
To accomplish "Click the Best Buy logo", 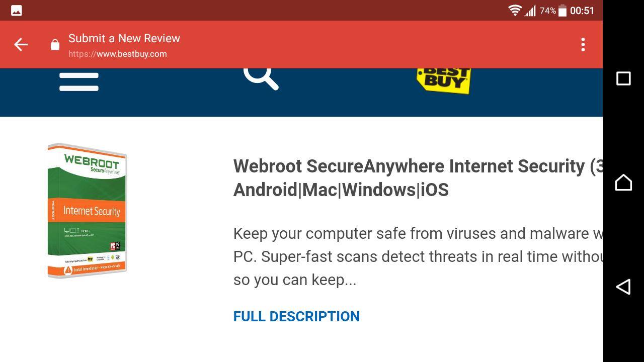I will (x=443, y=80).
